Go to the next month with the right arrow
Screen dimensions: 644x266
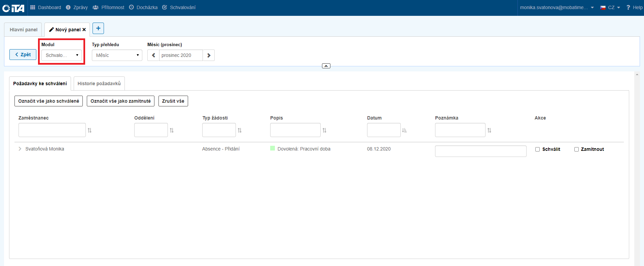click(x=209, y=55)
